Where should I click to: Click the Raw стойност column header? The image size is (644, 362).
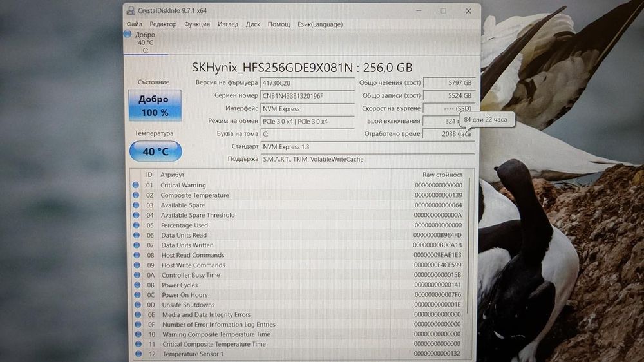point(442,175)
